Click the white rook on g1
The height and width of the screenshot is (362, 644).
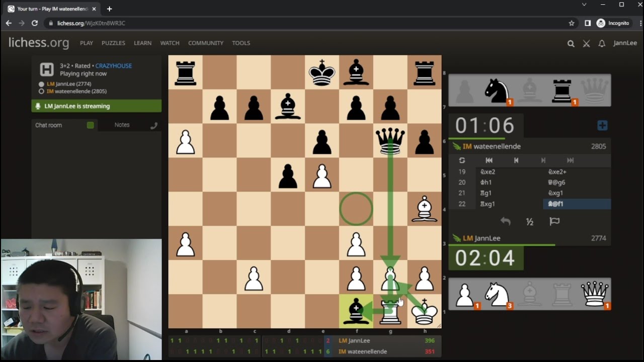390,311
